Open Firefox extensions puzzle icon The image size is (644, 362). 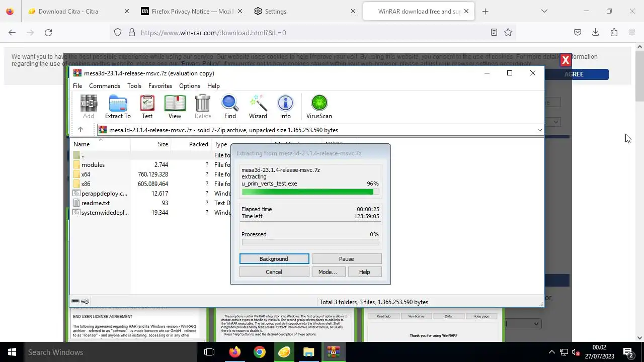point(614,33)
